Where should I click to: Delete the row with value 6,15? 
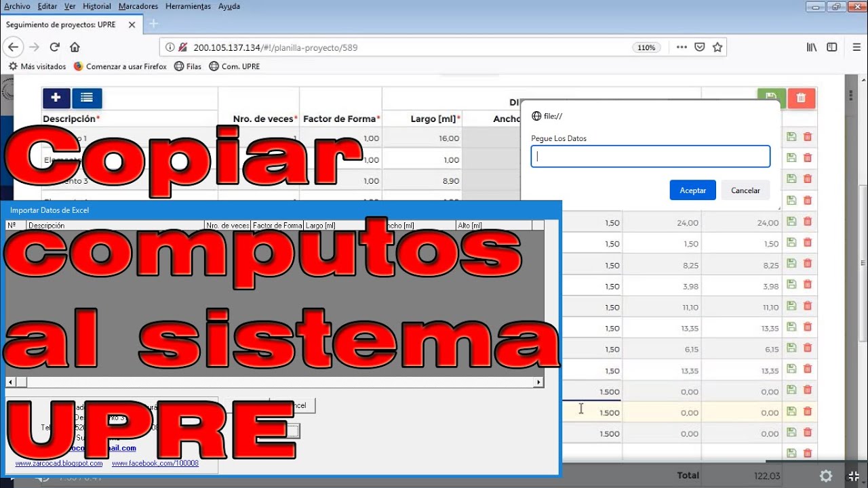pyautogui.click(x=808, y=348)
